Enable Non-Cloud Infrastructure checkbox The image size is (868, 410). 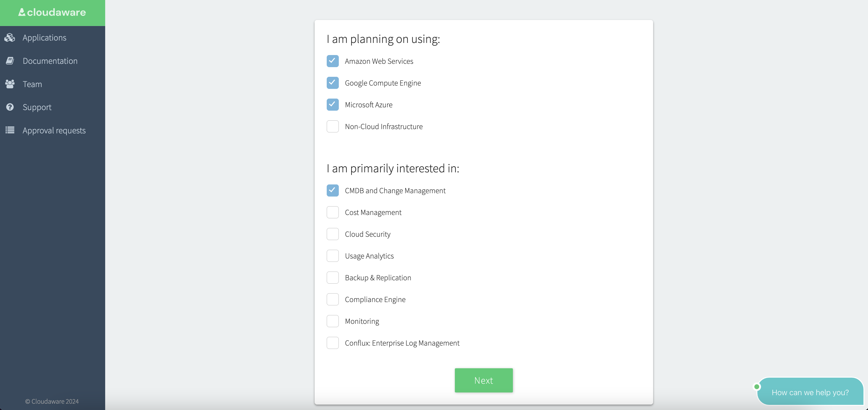(x=333, y=126)
